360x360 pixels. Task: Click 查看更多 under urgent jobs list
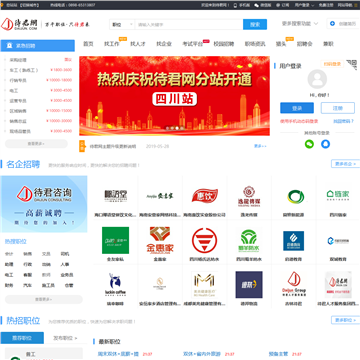pyautogui.click(x=36, y=144)
